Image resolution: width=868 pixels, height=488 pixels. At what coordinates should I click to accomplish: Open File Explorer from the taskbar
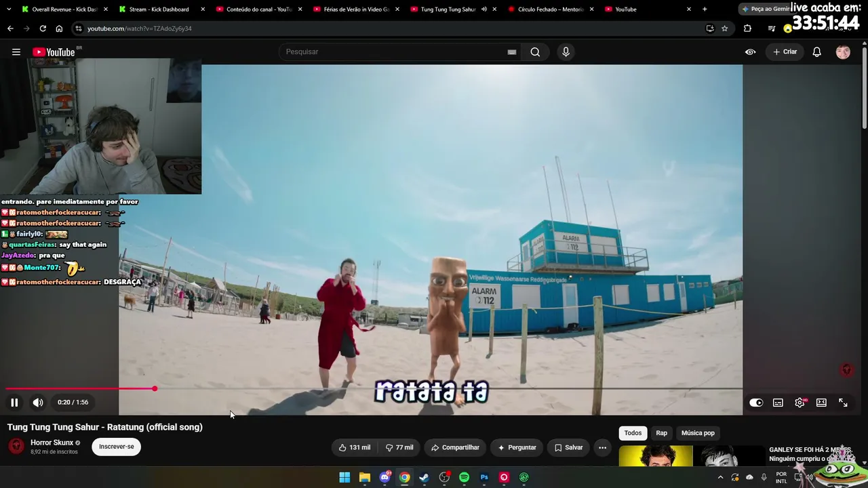pyautogui.click(x=365, y=477)
